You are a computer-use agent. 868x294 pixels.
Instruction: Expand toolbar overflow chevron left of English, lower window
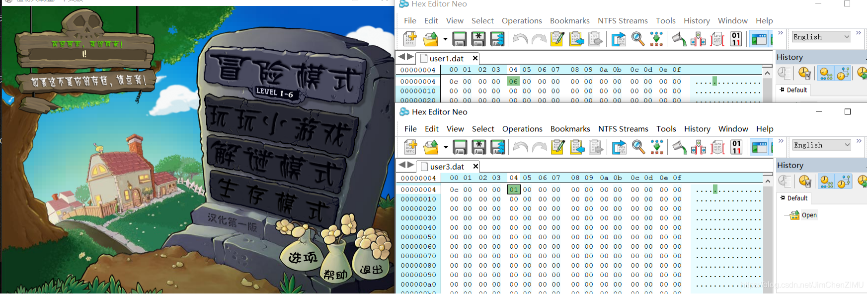pyautogui.click(x=781, y=141)
